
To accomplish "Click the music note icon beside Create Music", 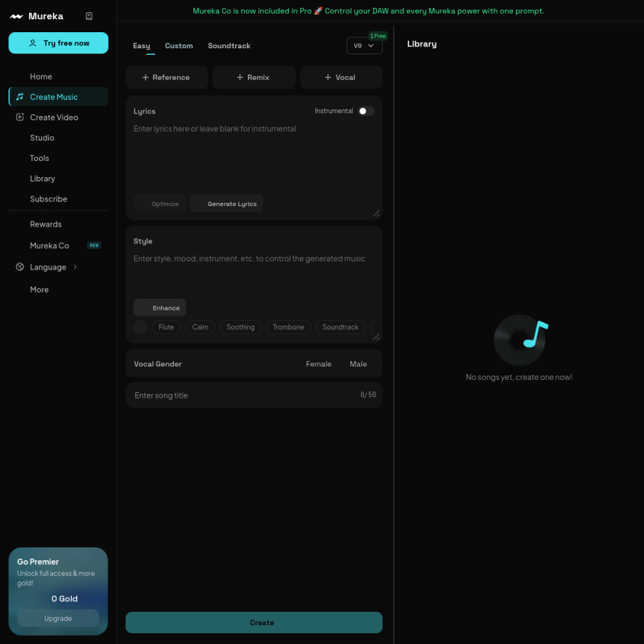I will [20, 97].
